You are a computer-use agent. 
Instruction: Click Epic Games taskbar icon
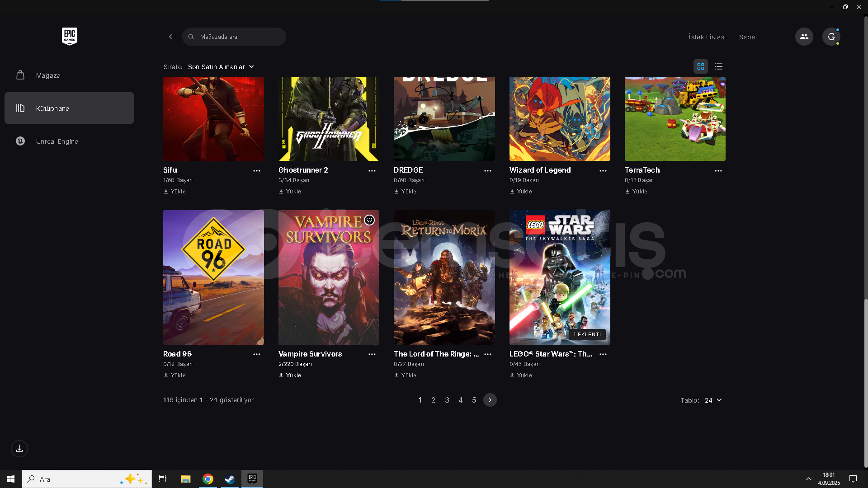pos(252,479)
